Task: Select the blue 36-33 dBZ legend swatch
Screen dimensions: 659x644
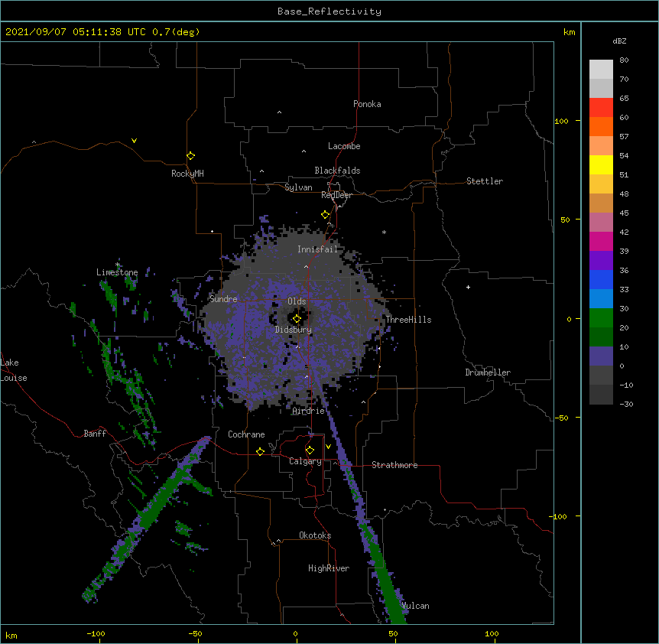Action: (601, 279)
